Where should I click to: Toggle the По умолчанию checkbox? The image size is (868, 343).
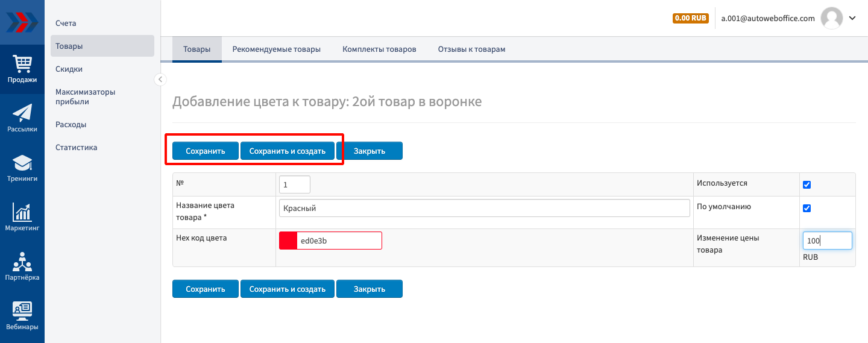pos(807,208)
